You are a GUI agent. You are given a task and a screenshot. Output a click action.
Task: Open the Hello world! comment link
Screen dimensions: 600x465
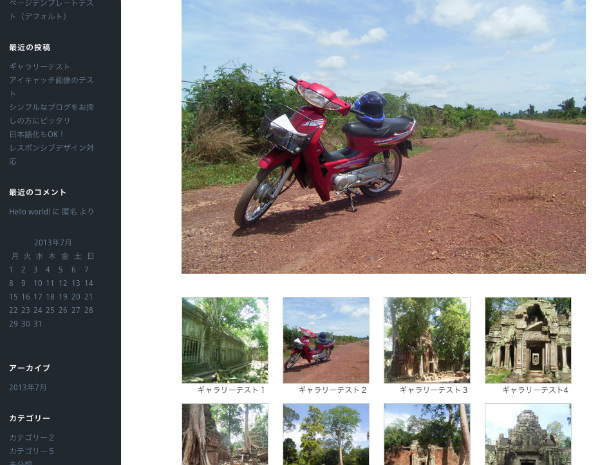click(x=30, y=212)
